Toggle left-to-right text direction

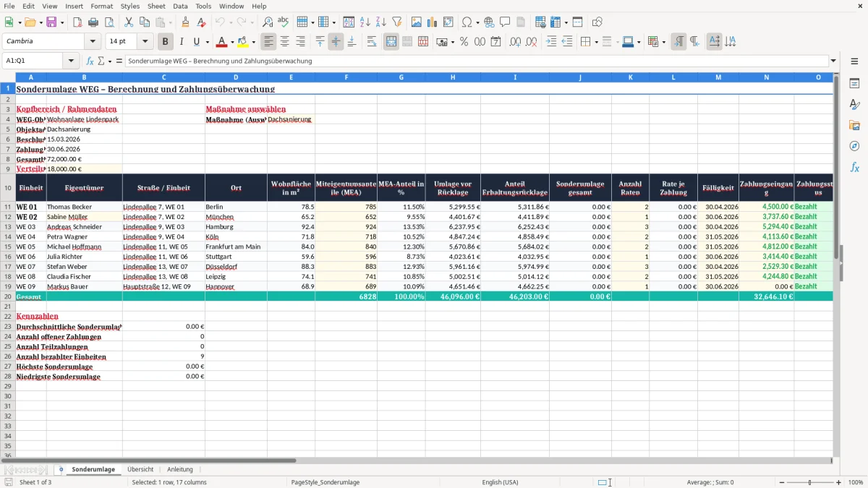[678, 42]
